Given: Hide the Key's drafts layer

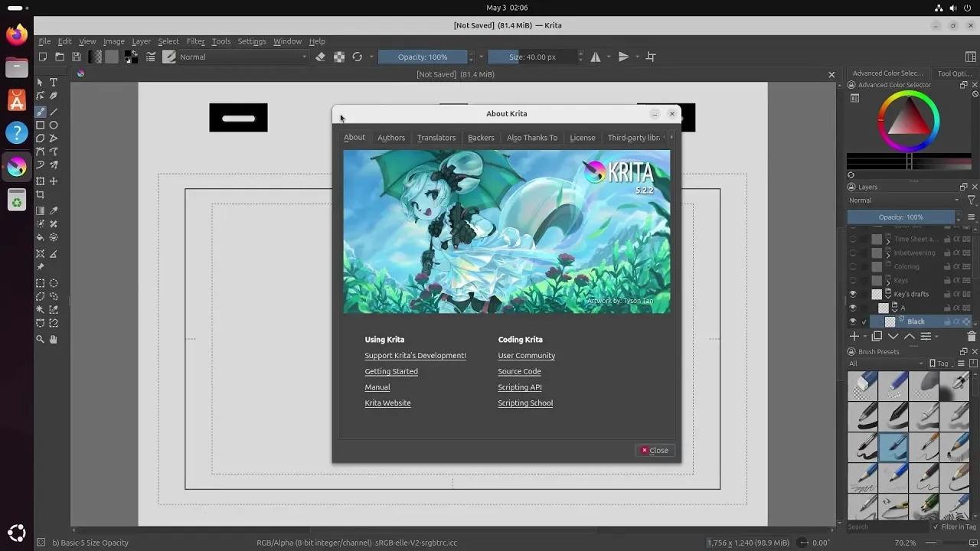Looking at the screenshot, I should (x=853, y=294).
